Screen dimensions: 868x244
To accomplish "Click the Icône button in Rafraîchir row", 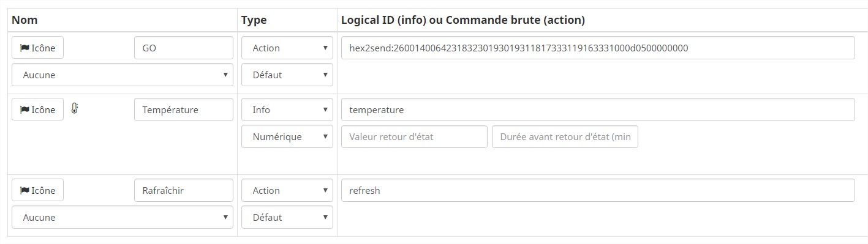I will (x=37, y=190).
